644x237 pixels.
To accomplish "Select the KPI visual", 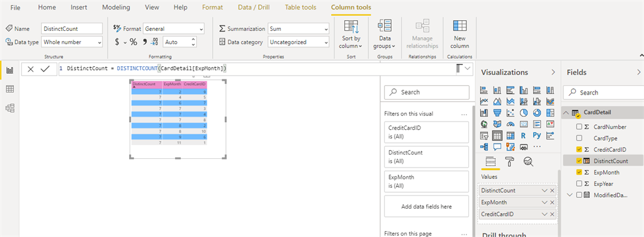I will [550, 124].
